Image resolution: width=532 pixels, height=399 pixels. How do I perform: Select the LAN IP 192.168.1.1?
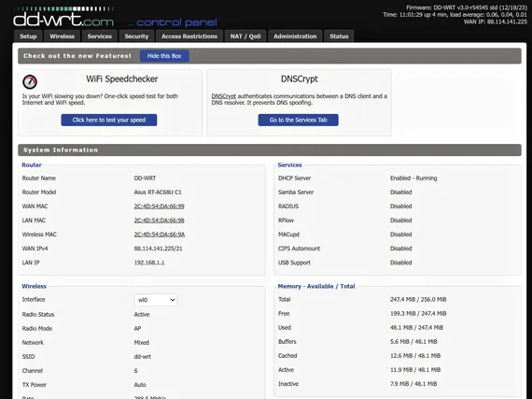click(x=149, y=263)
